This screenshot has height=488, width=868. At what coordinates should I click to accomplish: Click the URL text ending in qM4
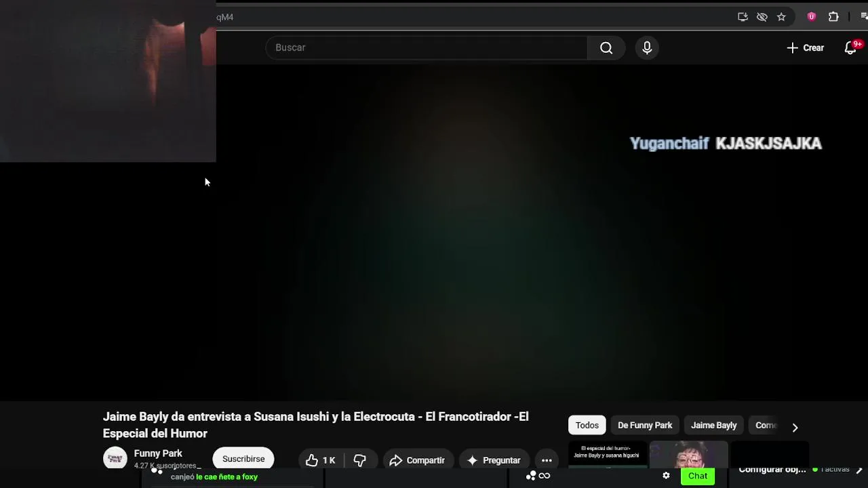tap(224, 17)
